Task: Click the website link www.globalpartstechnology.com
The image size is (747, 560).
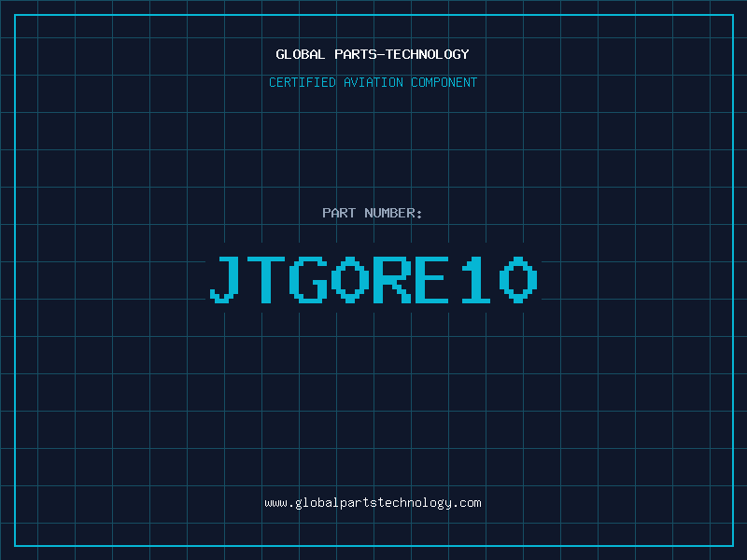Action: 373,503
